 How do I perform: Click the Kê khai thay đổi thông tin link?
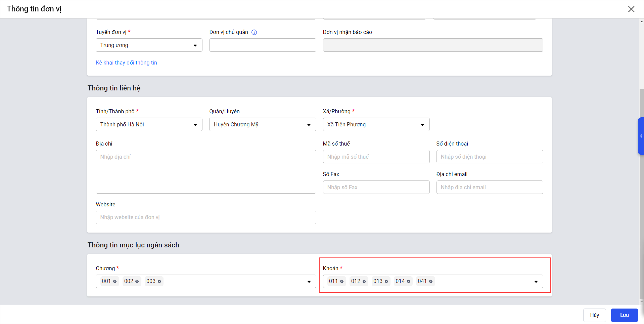tap(126, 63)
